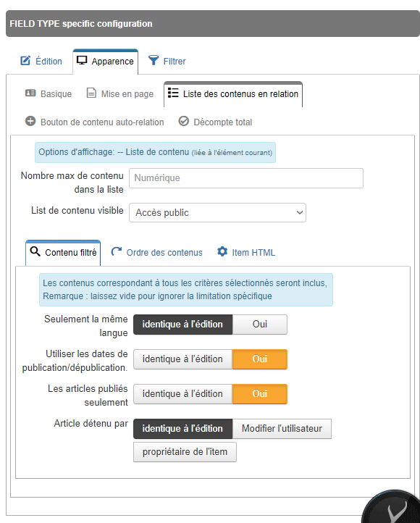Click the Filtrer funnel icon
The image size is (420, 523).
(154, 60)
